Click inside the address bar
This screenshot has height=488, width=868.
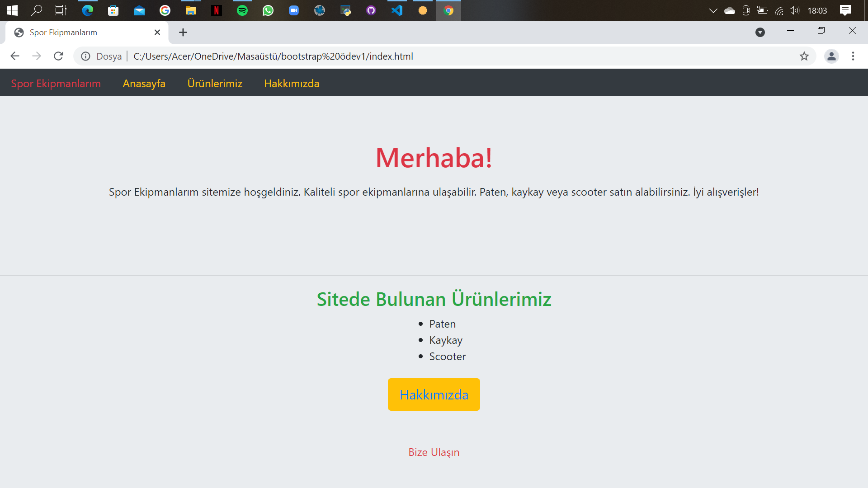[316, 56]
